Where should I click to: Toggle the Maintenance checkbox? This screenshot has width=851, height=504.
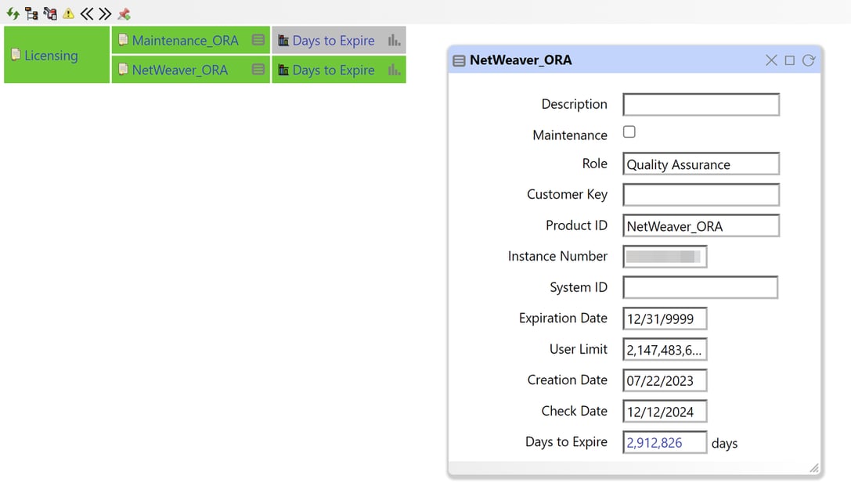pyautogui.click(x=629, y=131)
